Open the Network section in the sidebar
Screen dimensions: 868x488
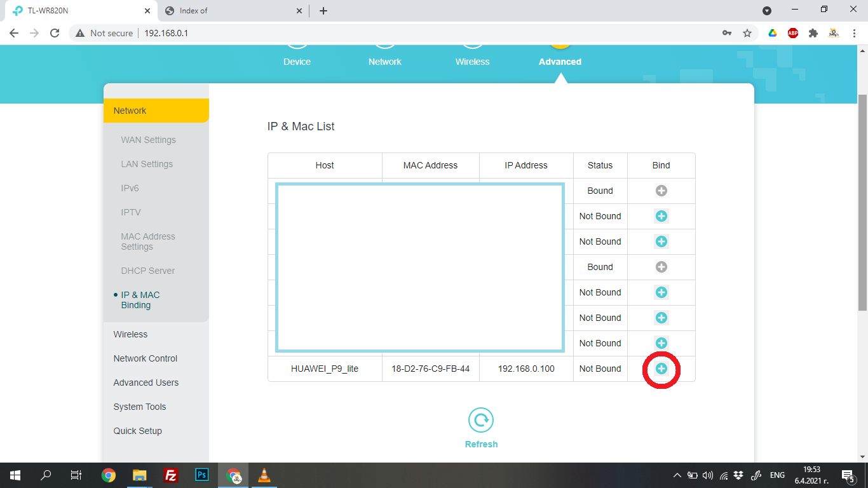[130, 111]
